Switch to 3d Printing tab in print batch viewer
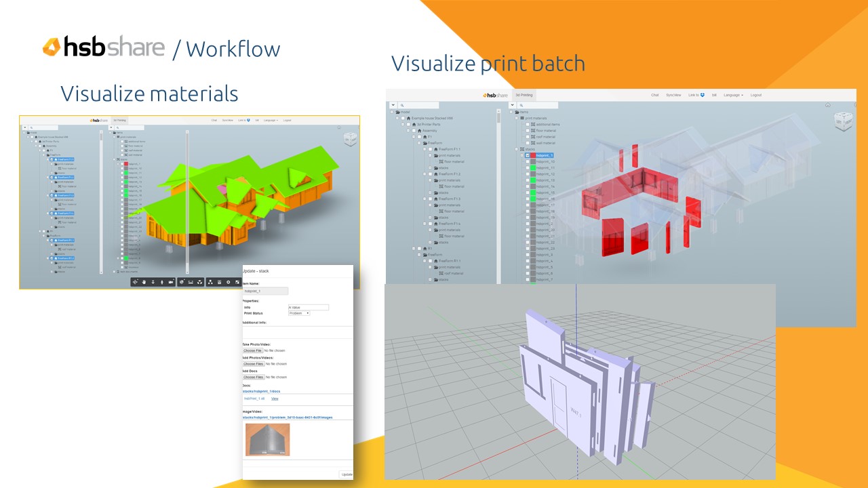 click(x=525, y=95)
